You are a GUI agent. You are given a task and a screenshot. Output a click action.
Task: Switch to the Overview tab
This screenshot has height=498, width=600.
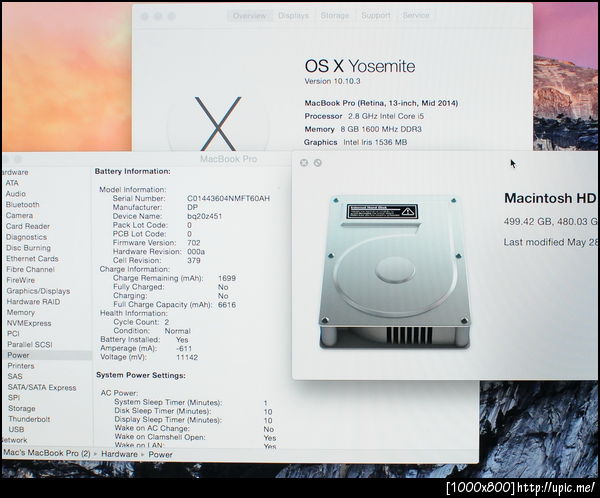click(249, 16)
